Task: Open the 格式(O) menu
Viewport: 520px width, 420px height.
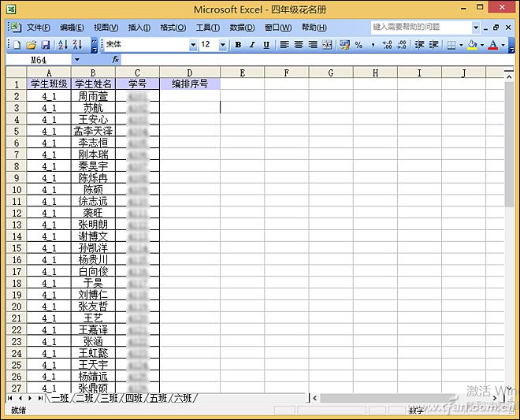Action: point(173,28)
